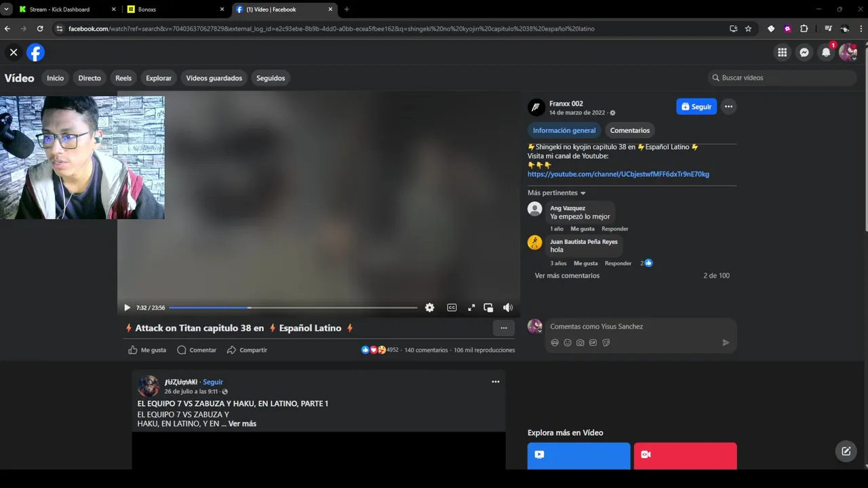Follow JUZUMAKI via Seguir link
The width and height of the screenshot is (868, 488).
213,382
